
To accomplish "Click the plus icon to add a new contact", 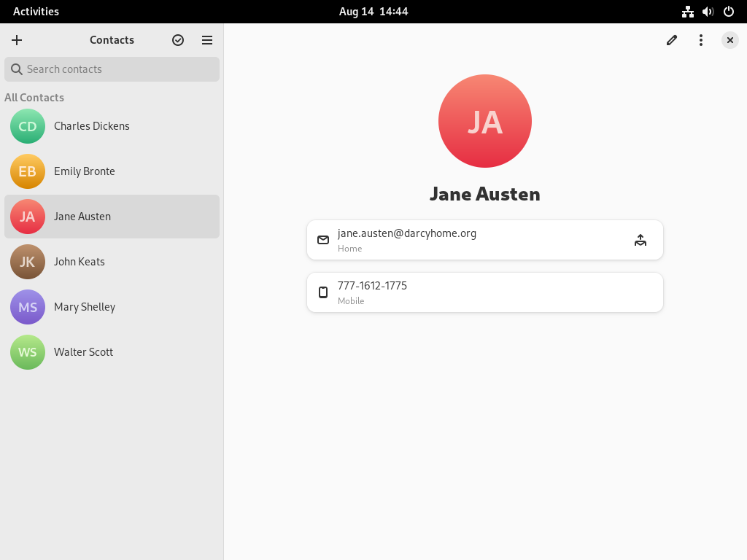I will pyautogui.click(x=17, y=40).
